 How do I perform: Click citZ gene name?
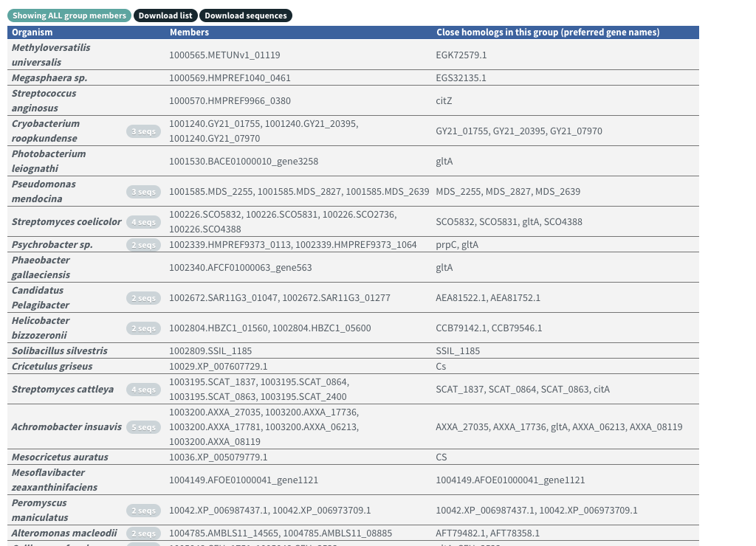[444, 101]
